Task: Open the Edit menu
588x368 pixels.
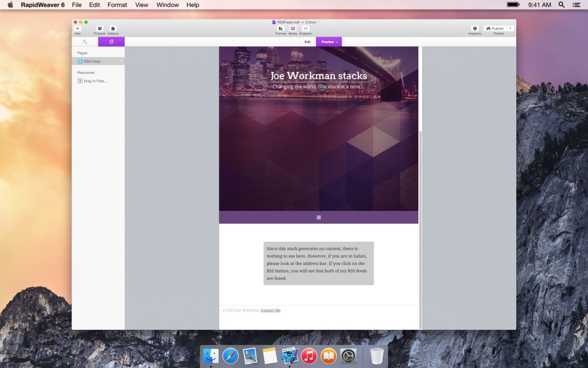Action: [94, 5]
